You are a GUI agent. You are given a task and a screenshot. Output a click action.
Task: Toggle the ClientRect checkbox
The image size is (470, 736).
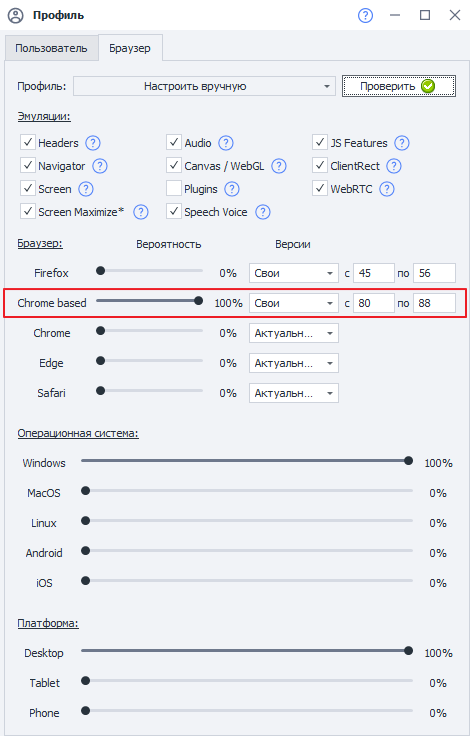[320, 166]
